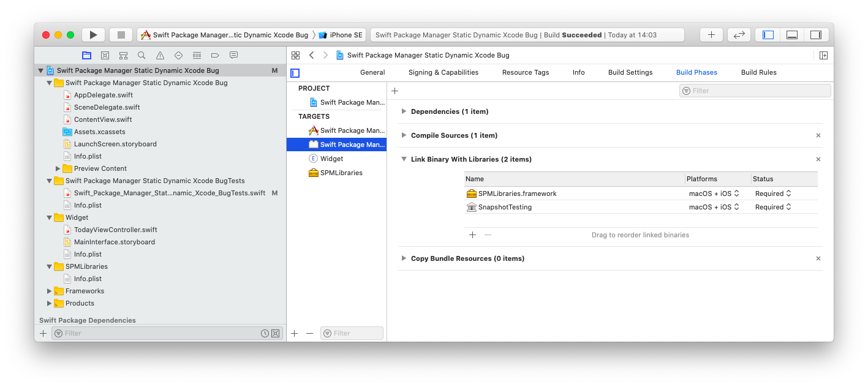Show the Project navigator folder icon
This screenshot has width=868, height=387.
86,55
